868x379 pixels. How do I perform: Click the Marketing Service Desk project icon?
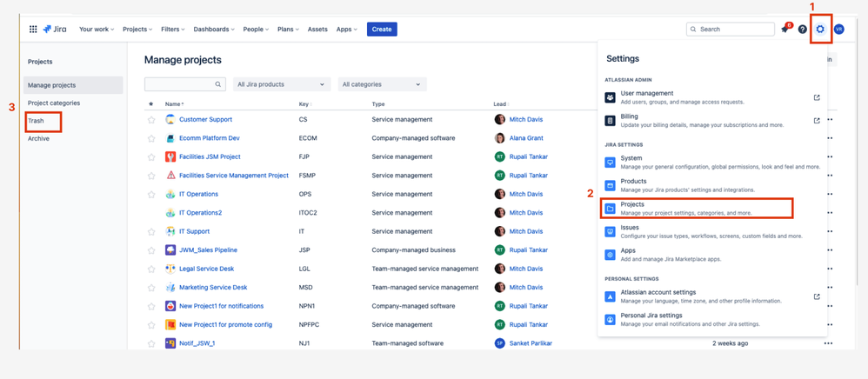[x=170, y=288]
